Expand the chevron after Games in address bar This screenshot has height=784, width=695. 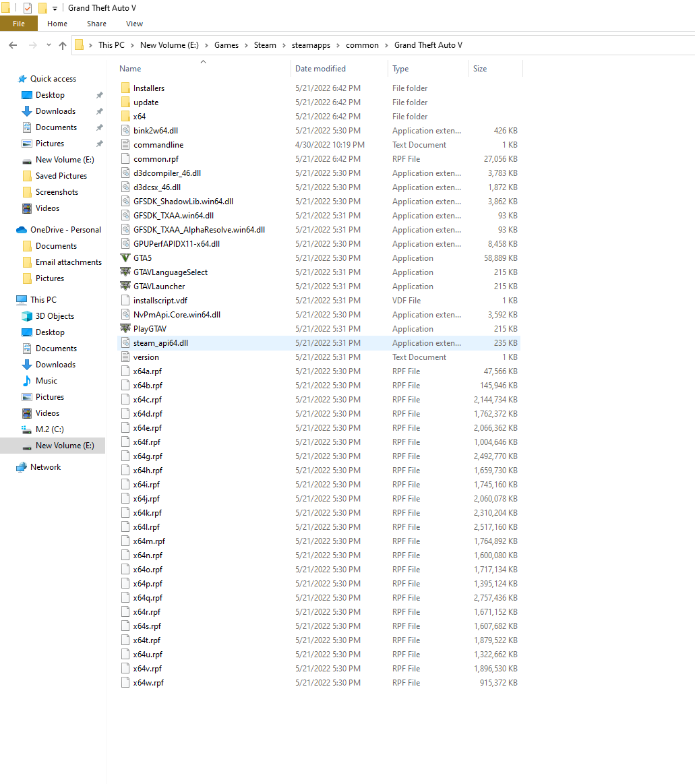[246, 45]
